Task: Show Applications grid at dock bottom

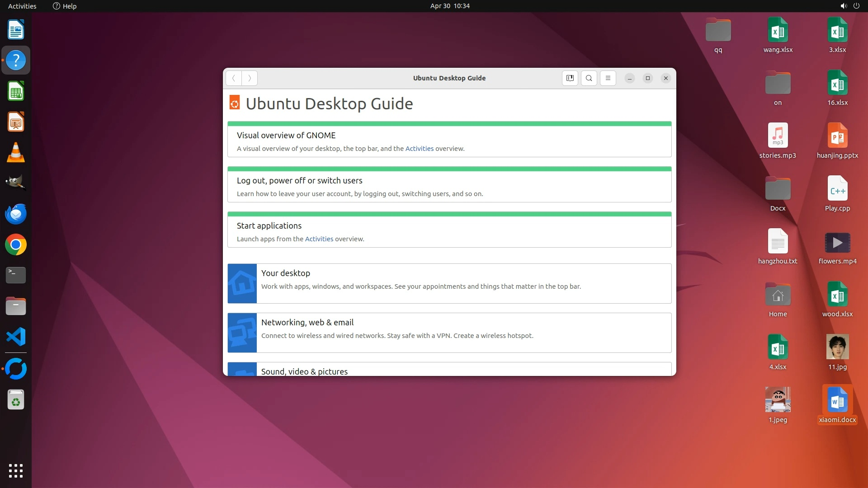Action: pyautogui.click(x=16, y=470)
